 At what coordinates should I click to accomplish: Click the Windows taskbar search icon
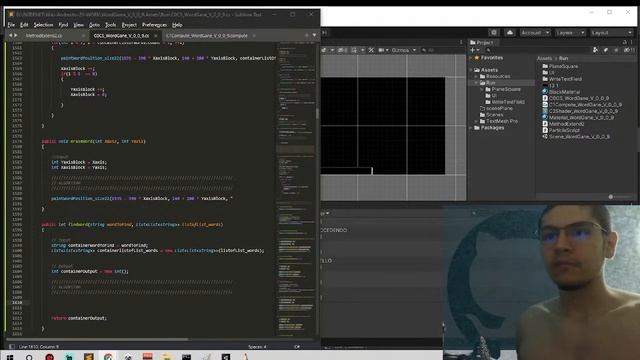pos(29,357)
